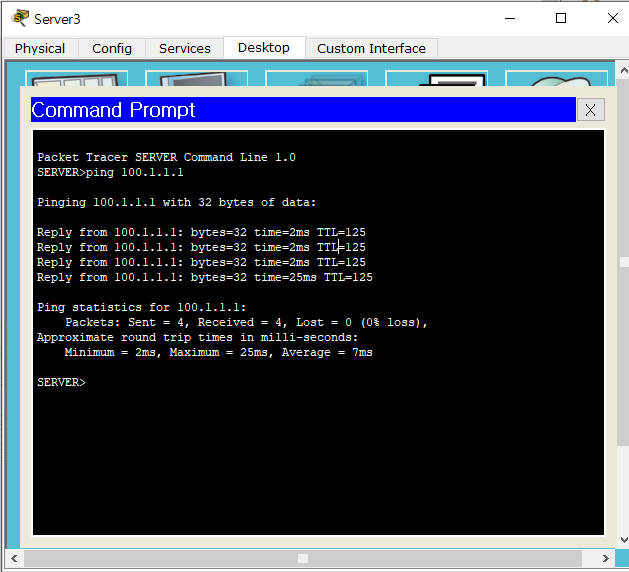Screen dimensions: 629x572
Task: Click the 'SERVER>ping 100.1.1.1' line
Action: (x=110, y=172)
